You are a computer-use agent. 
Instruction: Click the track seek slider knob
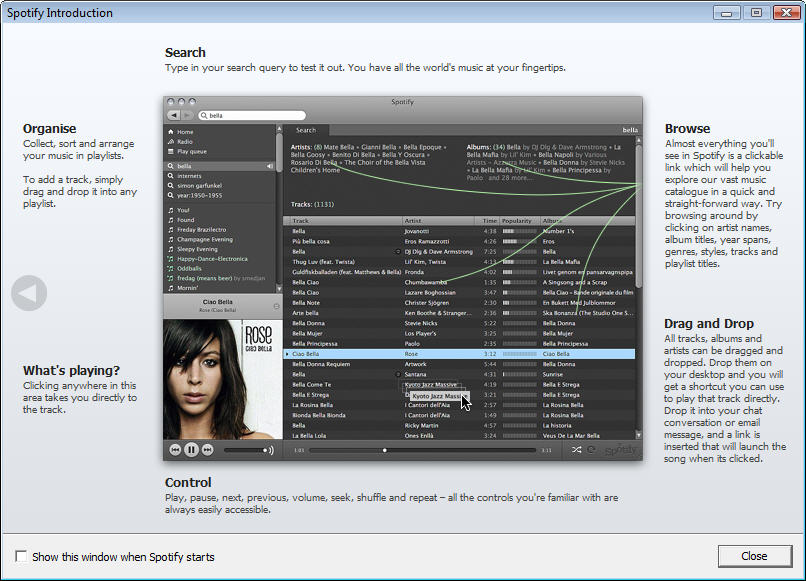(384, 450)
